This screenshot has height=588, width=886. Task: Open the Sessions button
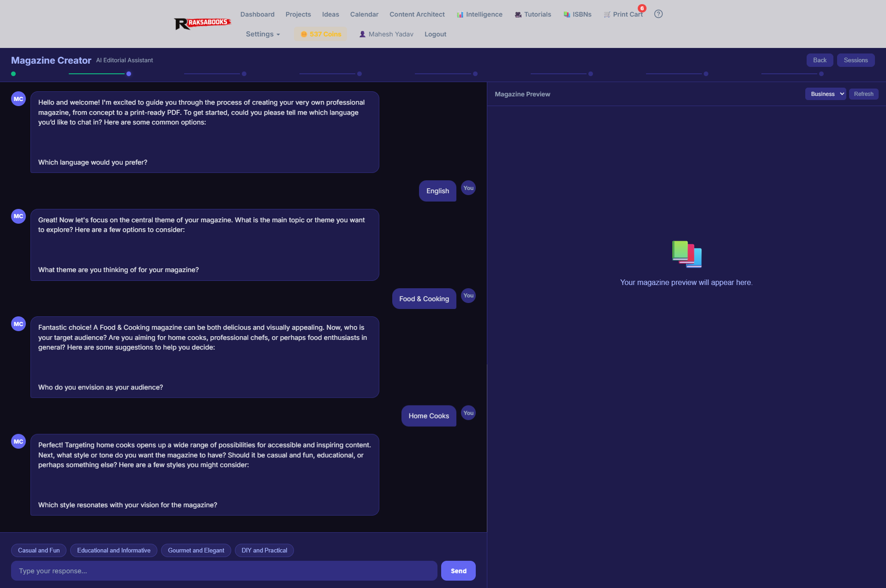pos(856,60)
